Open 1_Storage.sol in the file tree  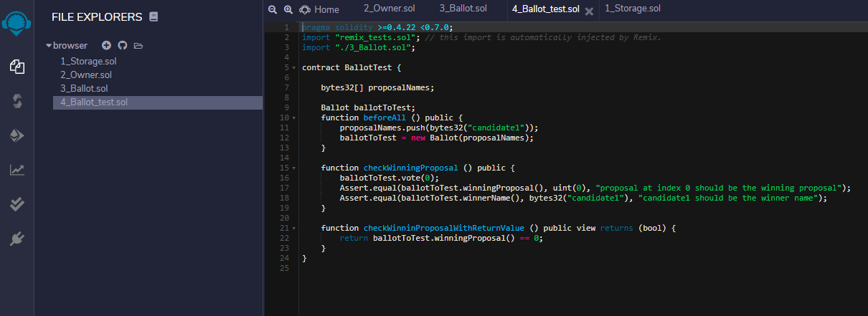88,61
